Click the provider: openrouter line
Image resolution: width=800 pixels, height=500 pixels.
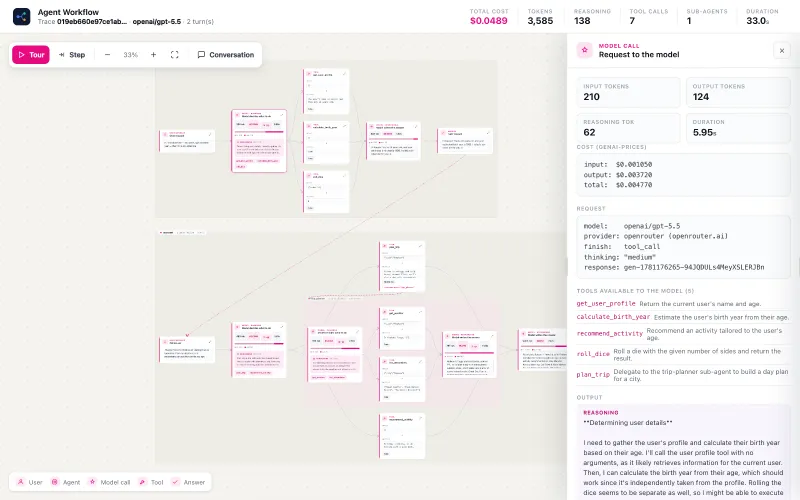tap(656, 236)
